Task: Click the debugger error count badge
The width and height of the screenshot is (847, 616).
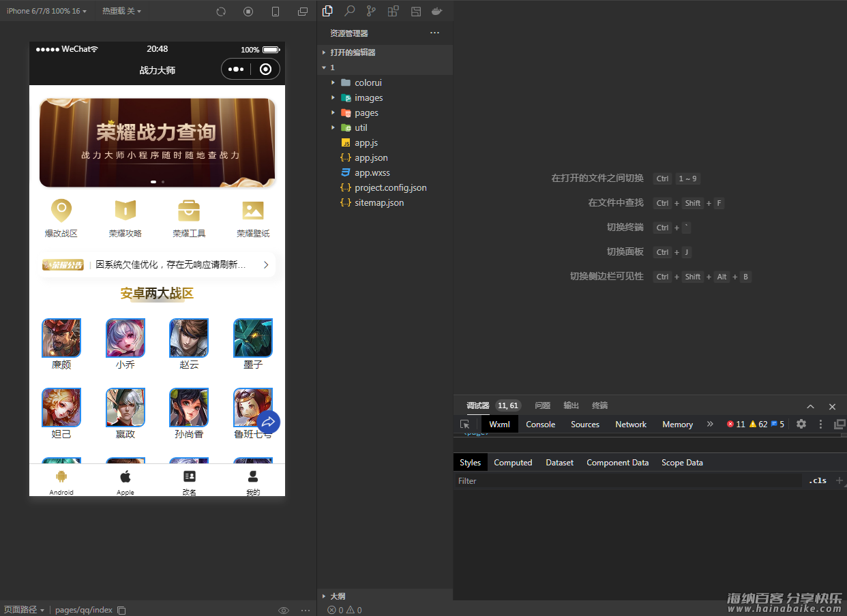Action: tap(736, 424)
